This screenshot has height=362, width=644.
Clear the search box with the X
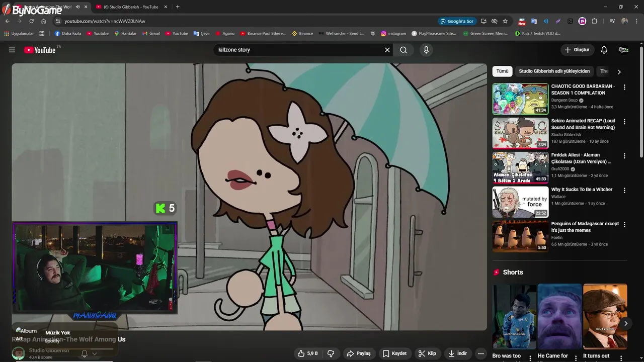click(x=387, y=50)
